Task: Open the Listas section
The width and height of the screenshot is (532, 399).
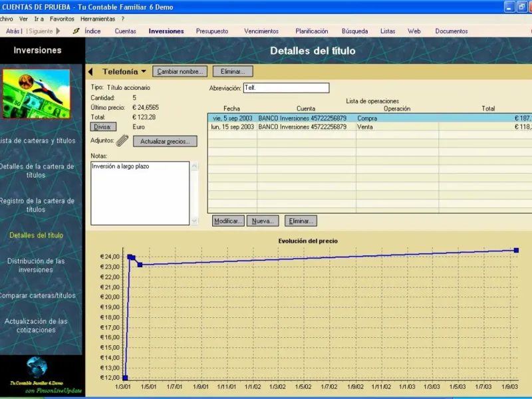Action: (x=388, y=31)
